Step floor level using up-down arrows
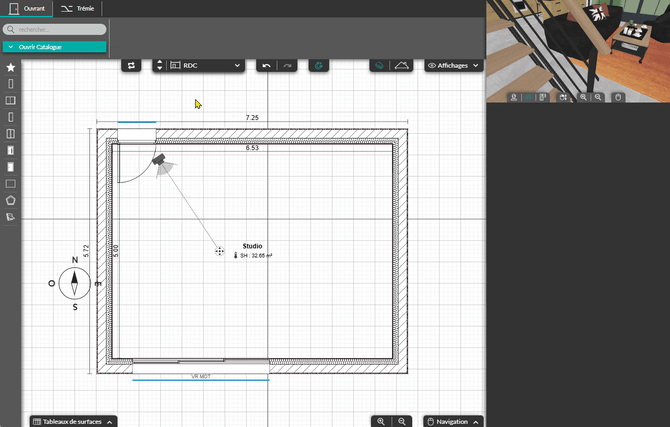 [159, 65]
